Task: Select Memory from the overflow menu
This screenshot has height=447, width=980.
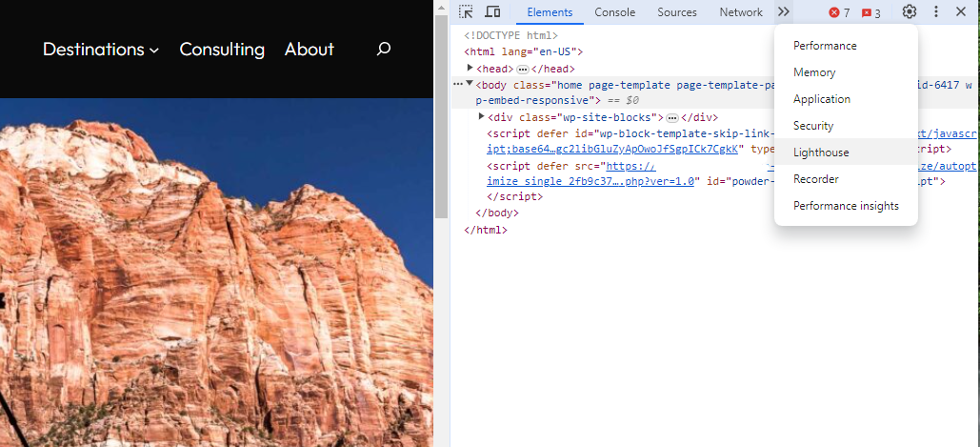Action: click(x=846, y=72)
